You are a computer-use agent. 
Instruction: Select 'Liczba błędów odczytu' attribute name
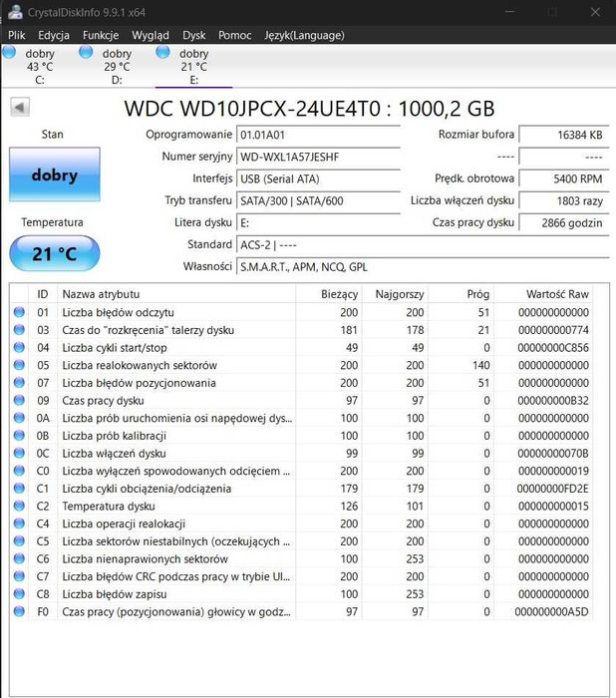tap(118, 312)
